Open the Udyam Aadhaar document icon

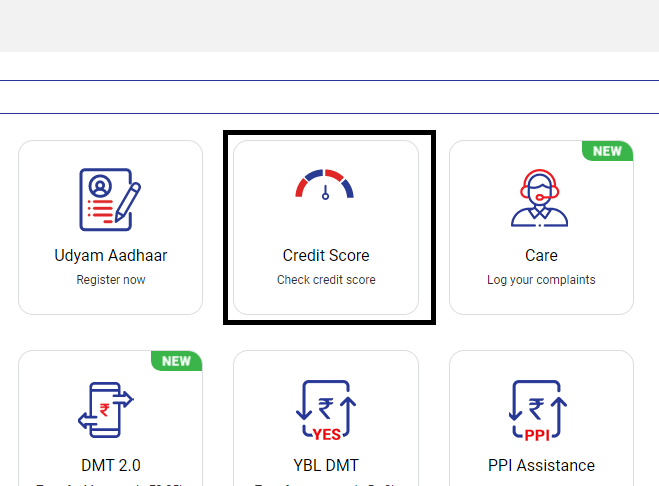pyautogui.click(x=110, y=199)
